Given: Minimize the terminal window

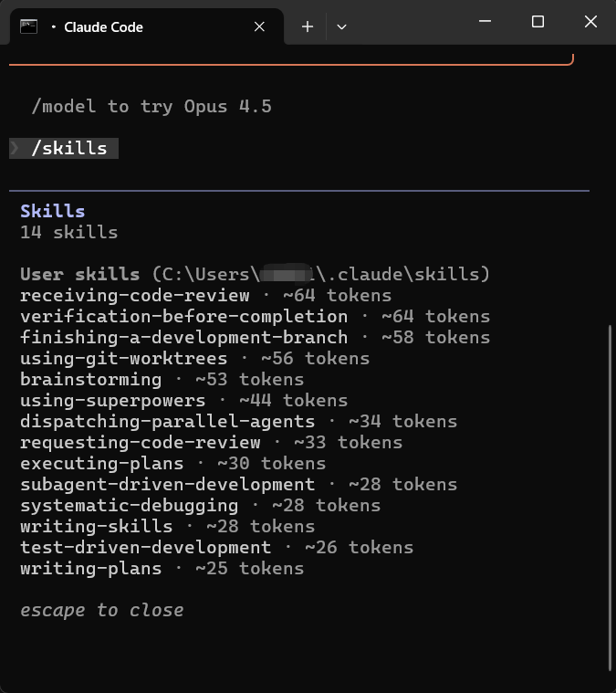Looking at the screenshot, I should click(485, 22).
